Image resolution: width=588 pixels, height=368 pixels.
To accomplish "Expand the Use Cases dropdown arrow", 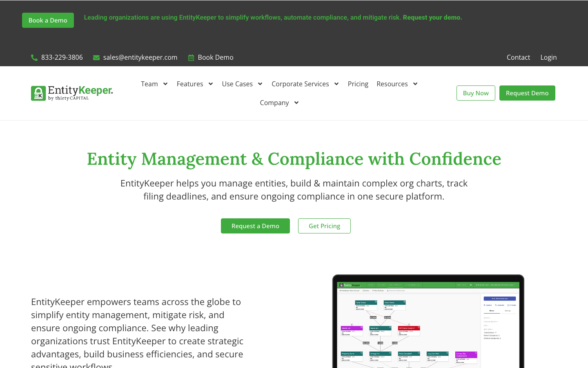I will tap(260, 84).
